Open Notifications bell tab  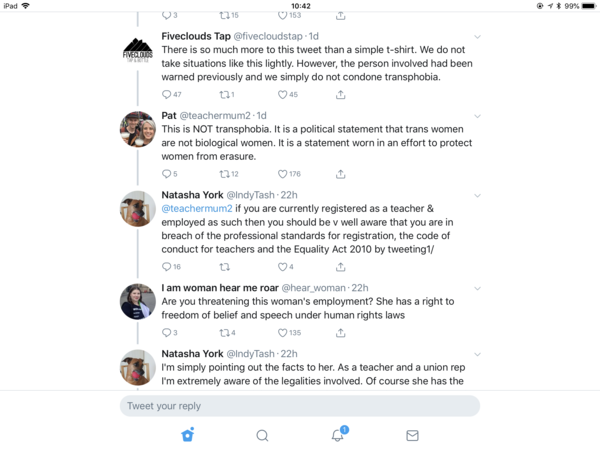pyautogui.click(x=338, y=435)
